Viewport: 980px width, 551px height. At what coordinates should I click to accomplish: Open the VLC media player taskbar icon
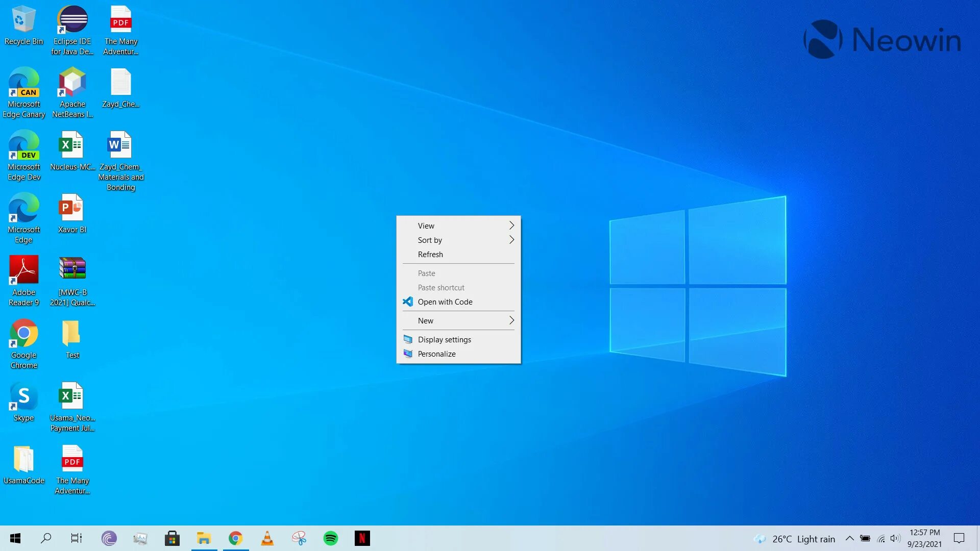coord(267,538)
